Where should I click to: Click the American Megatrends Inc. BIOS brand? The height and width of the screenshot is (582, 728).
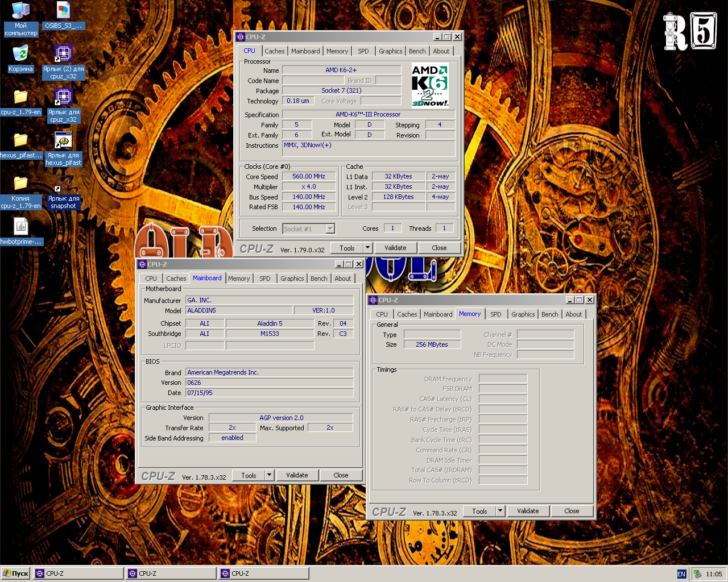(x=269, y=372)
